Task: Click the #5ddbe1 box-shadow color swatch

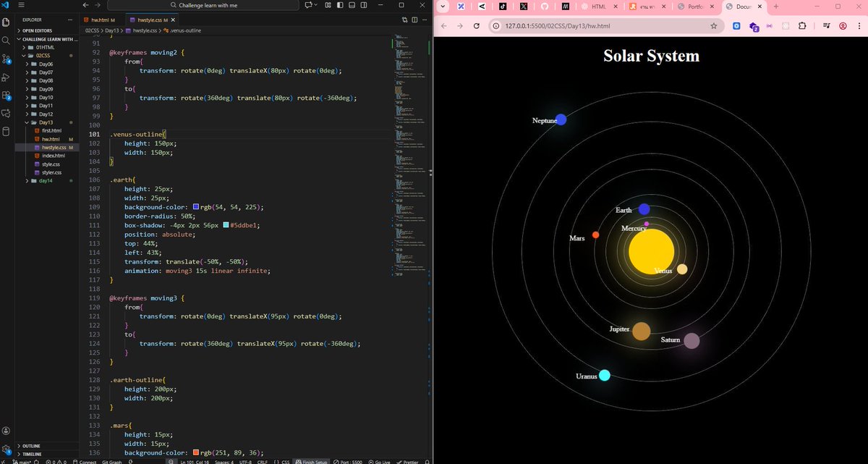Action: [226, 225]
